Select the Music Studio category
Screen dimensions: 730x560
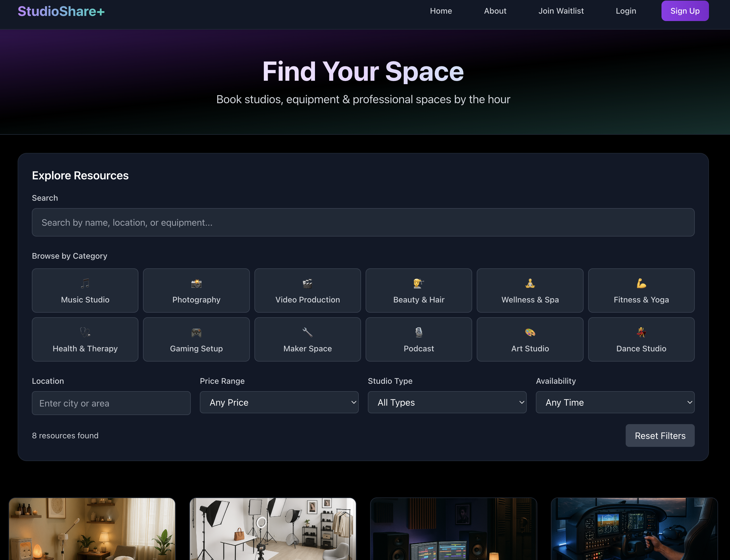[85, 290]
